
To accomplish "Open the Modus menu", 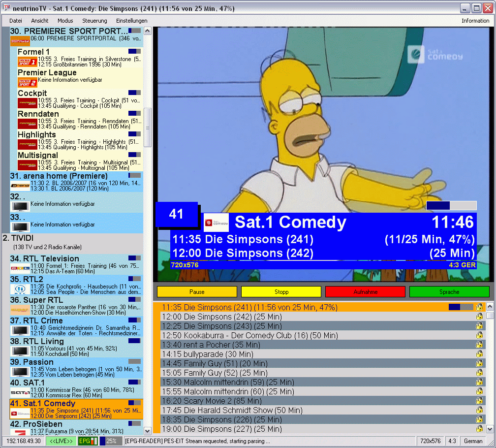I will (x=65, y=21).
